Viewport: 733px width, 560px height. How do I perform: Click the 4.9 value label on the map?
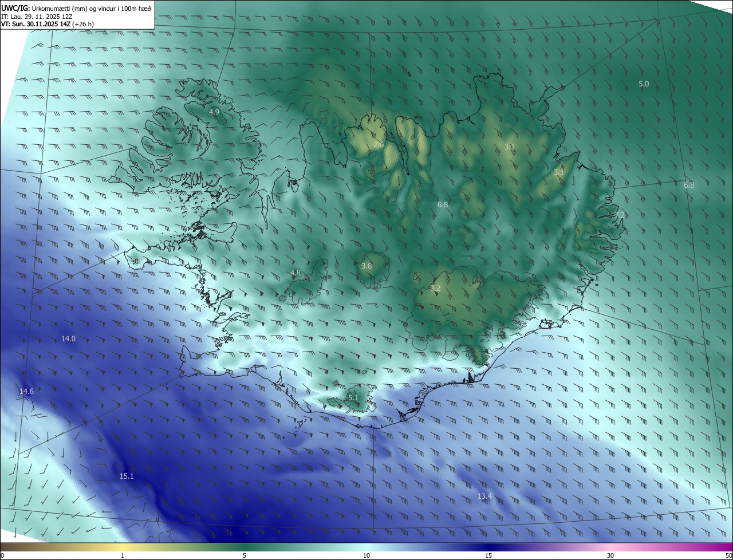[x=214, y=112]
